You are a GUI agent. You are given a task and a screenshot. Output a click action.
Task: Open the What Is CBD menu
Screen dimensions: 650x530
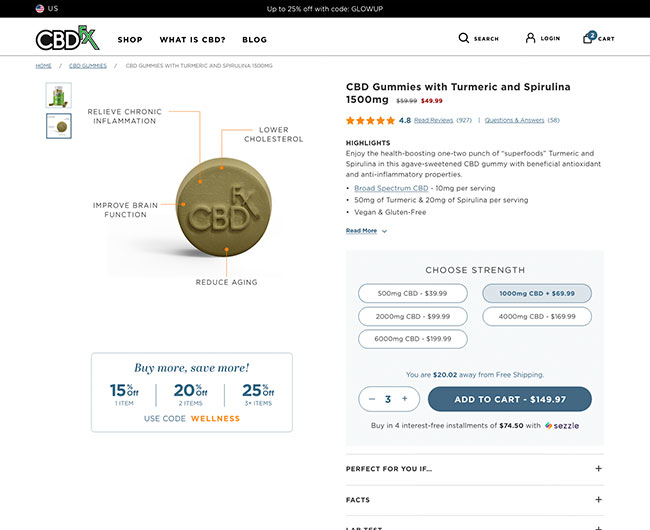point(192,40)
